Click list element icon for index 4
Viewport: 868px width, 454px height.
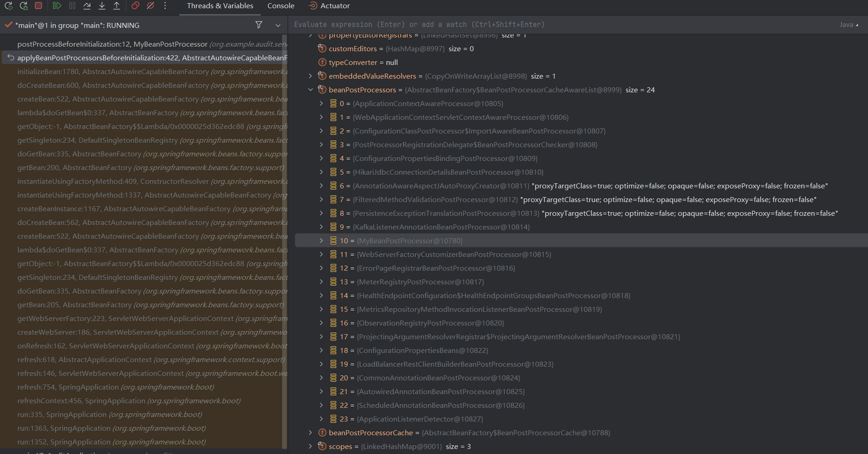tap(333, 158)
